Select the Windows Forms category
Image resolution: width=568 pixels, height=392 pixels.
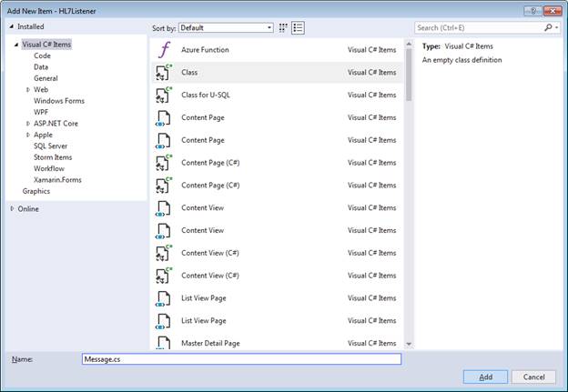point(59,101)
